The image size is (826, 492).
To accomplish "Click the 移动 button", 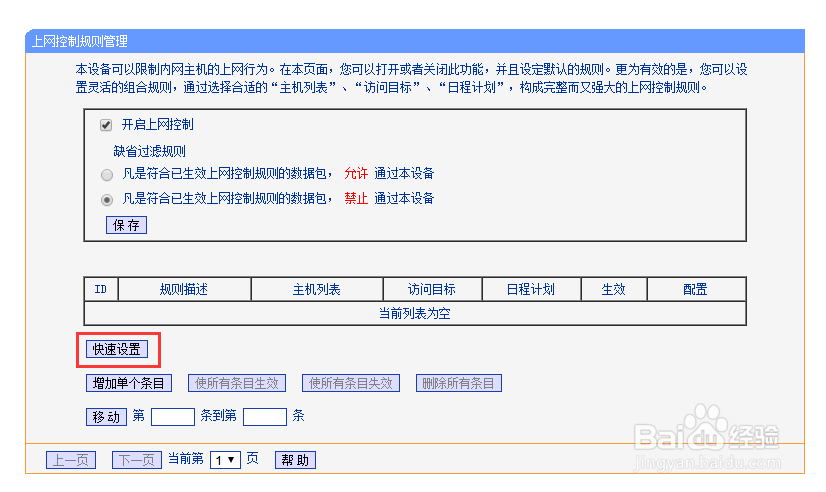I will tap(106, 417).
